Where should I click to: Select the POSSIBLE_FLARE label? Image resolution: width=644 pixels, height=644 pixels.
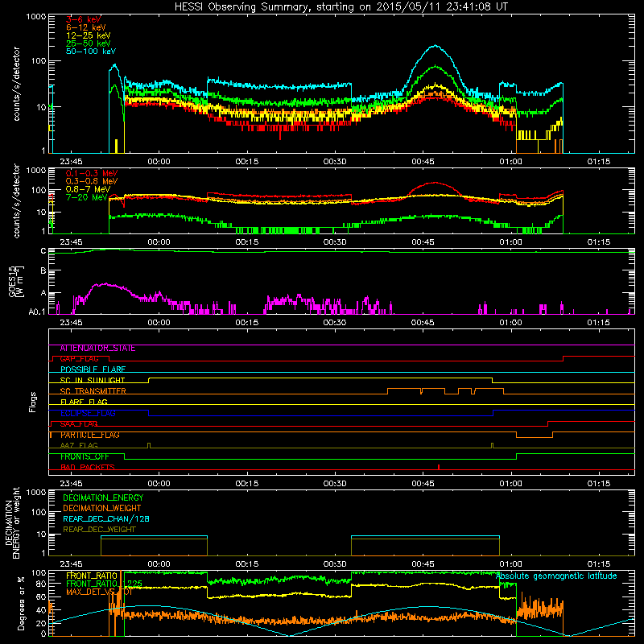click(93, 369)
